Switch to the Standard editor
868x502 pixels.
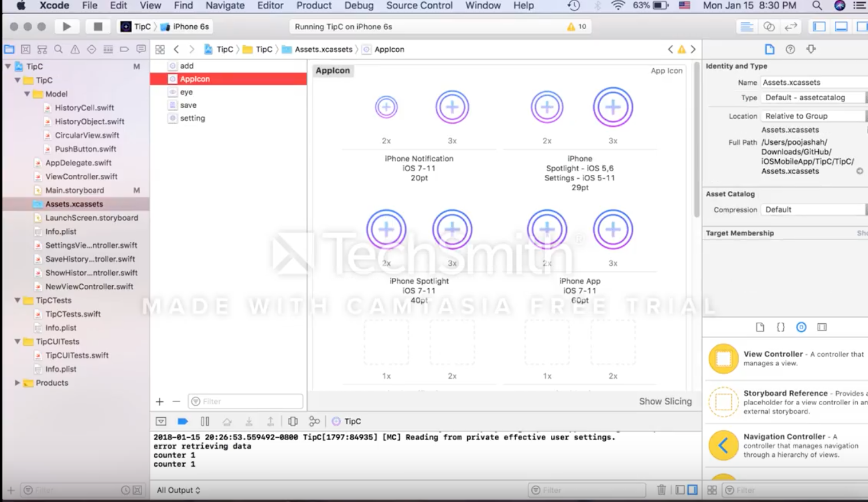click(x=747, y=26)
